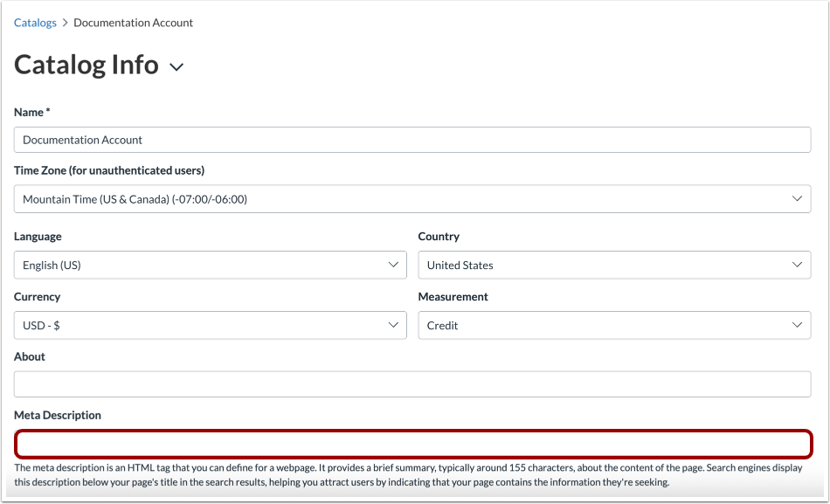Click the breadcrumb separator arrow after Catalogs
The image size is (830, 504).
pos(66,23)
